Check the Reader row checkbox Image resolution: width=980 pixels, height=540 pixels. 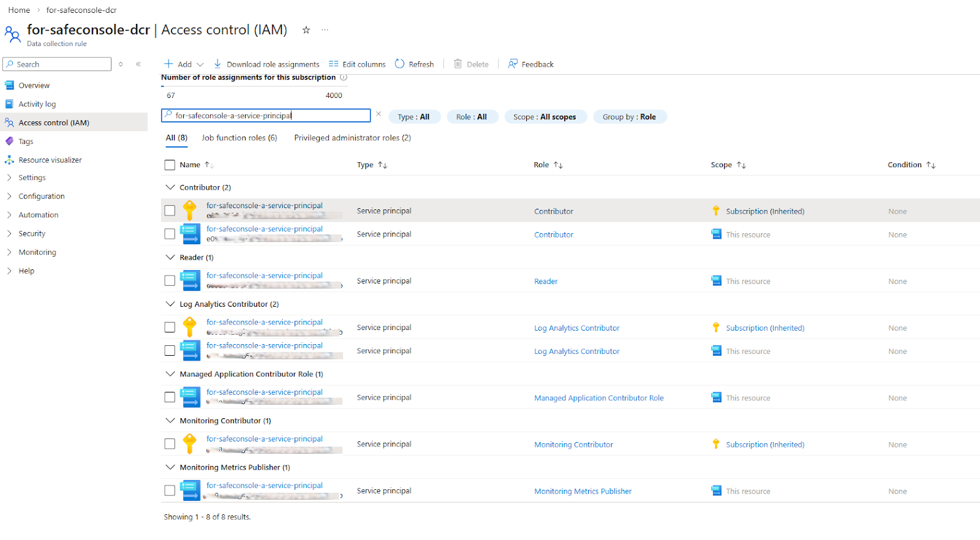tap(170, 280)
